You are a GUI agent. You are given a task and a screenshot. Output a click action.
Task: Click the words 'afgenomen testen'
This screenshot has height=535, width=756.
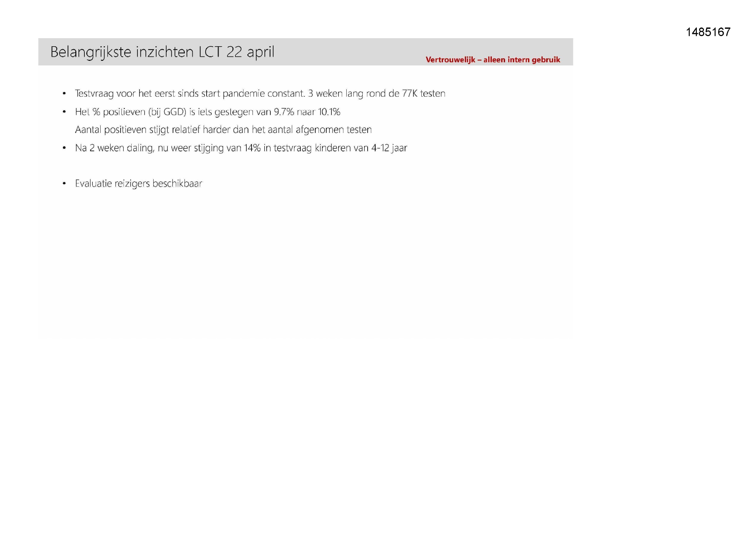point(334,130)
